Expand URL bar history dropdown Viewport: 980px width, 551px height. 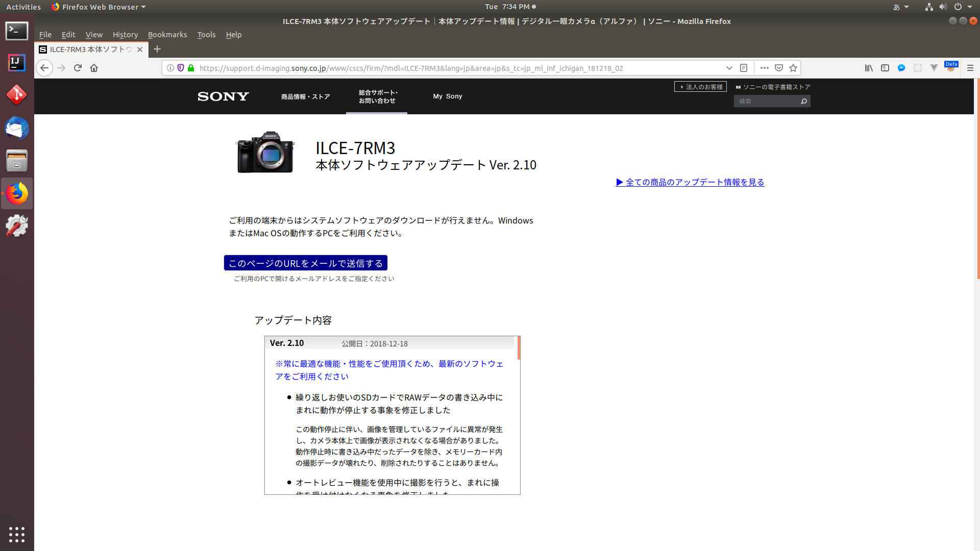pos(729,68)
